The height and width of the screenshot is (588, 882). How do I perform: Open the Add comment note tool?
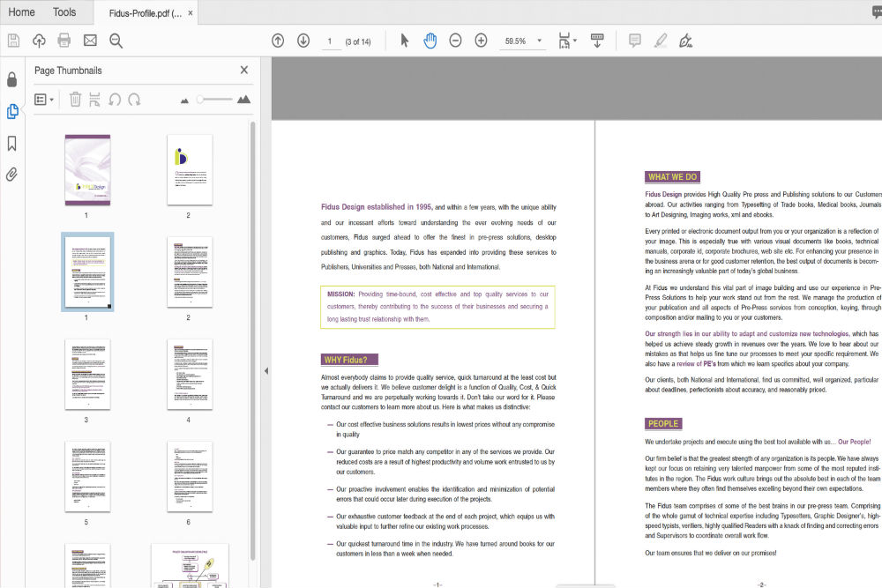tap(633, 41)
